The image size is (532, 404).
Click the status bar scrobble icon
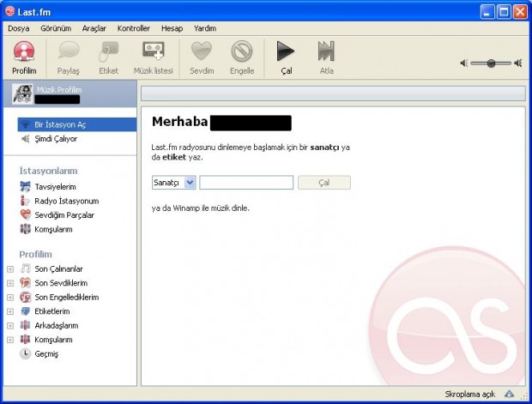509,395
